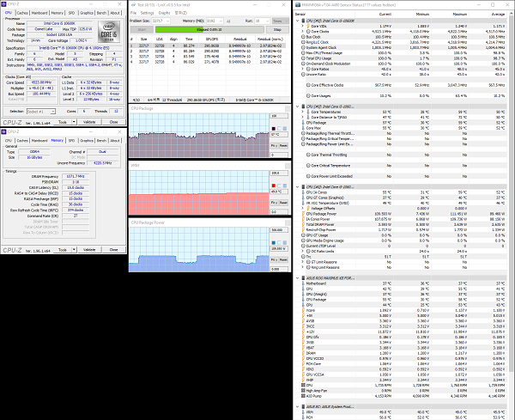Click Reset in CPU Package Power graph

click(284, 259)
